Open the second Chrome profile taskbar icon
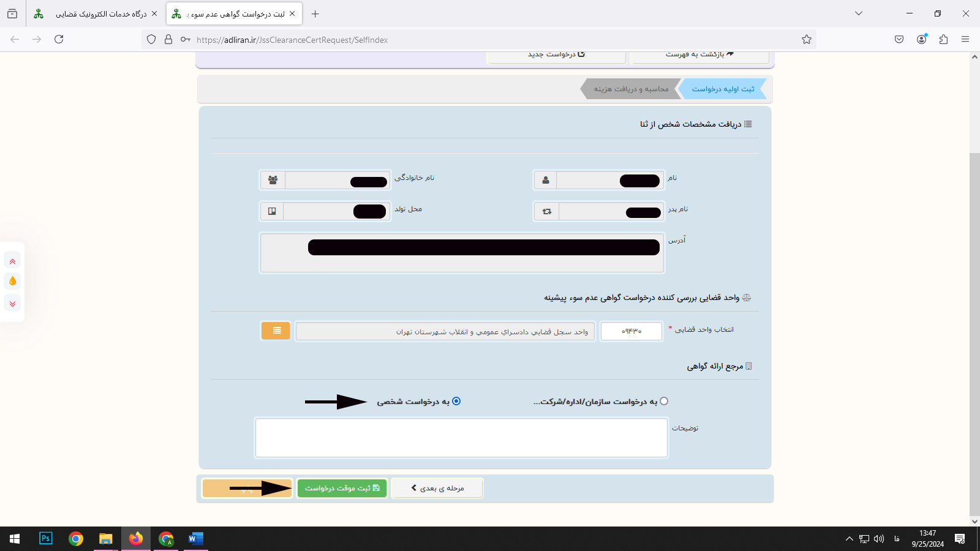This screenshot has height=551, width=980. (166, 539)
